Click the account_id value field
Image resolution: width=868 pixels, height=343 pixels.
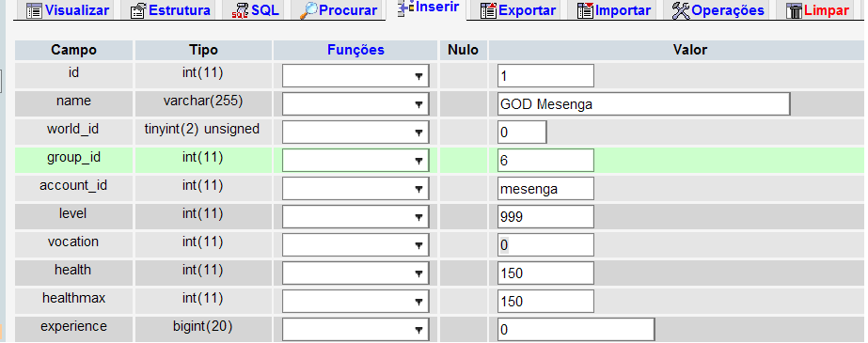(545, 189)
